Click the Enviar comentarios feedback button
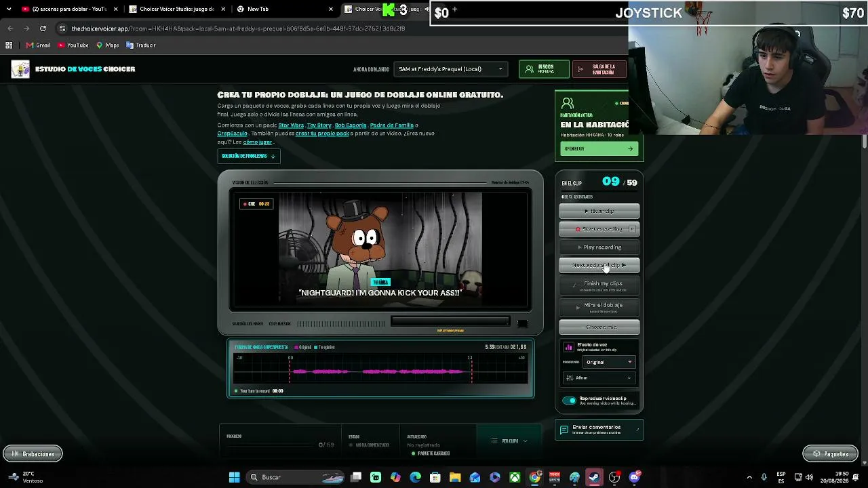 click(x=599, y=430)
